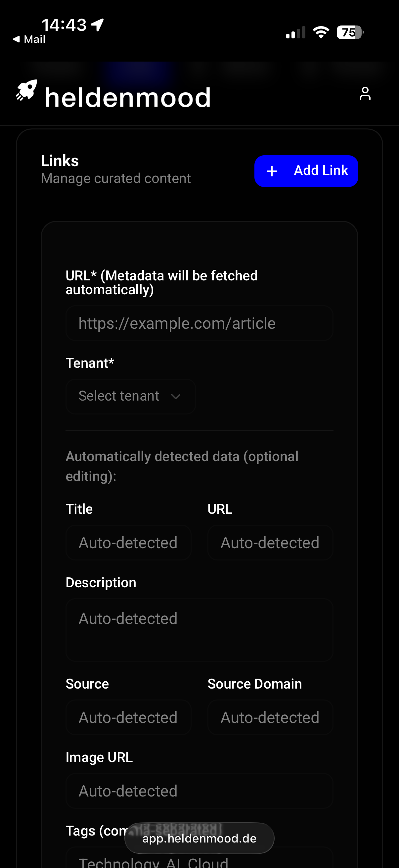Tap the heldenmood rocket logo icon

click(x=26, y=90)
